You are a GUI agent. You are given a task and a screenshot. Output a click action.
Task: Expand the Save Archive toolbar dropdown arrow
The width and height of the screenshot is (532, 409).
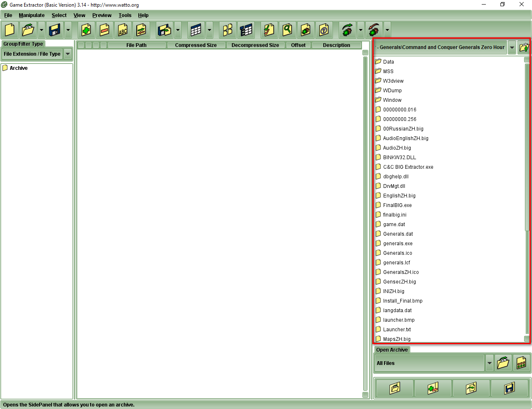(x=68, y=30)
